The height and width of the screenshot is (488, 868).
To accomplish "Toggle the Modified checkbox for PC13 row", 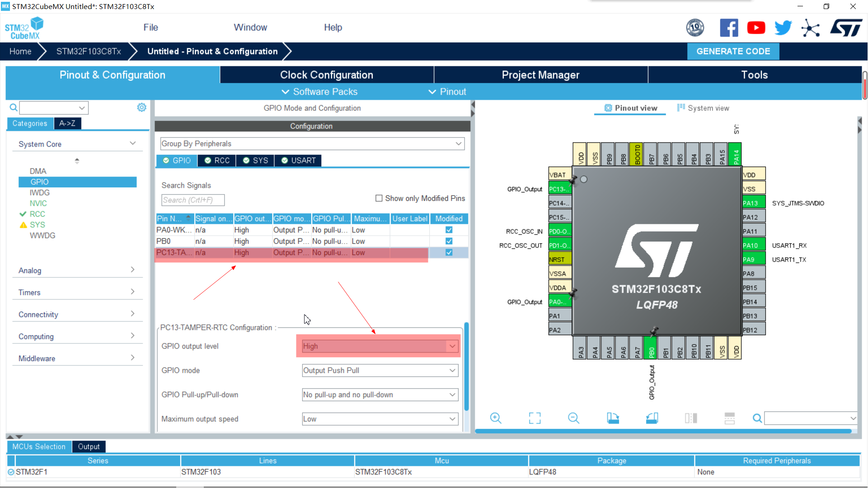I will coord(449,252).
